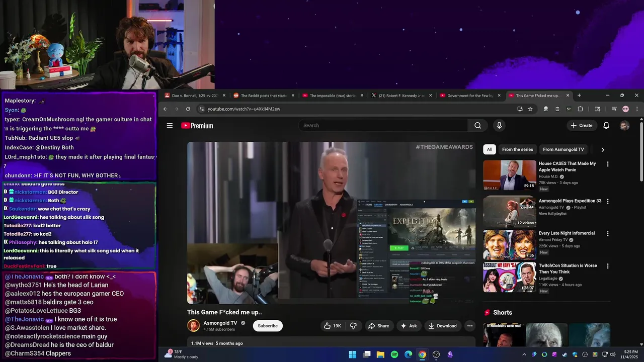Open options for Late Night Infomercial video
The height and width of the screenshot is (362, 644).
pyautogui.click(x=608, y=234)
